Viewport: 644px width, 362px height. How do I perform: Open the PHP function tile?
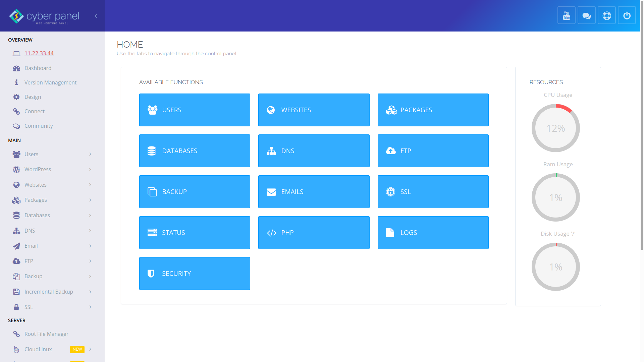tap(314, 233)
